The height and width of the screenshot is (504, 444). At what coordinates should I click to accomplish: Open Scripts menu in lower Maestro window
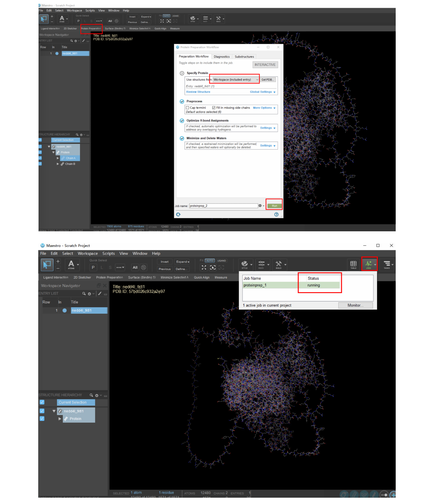point(108,253)
